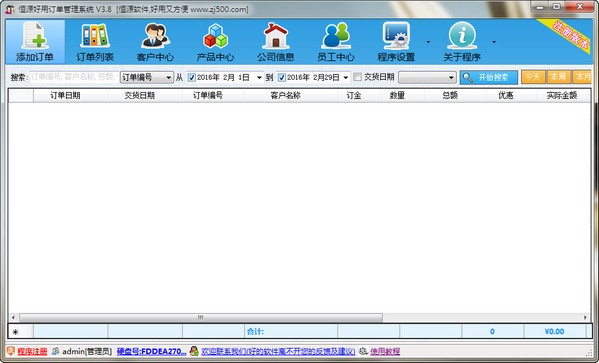Image resolution: width=599 pixels, height=363 pixels.
Task: Open the 公司信息 company info
Action: (x=275, y=42)
